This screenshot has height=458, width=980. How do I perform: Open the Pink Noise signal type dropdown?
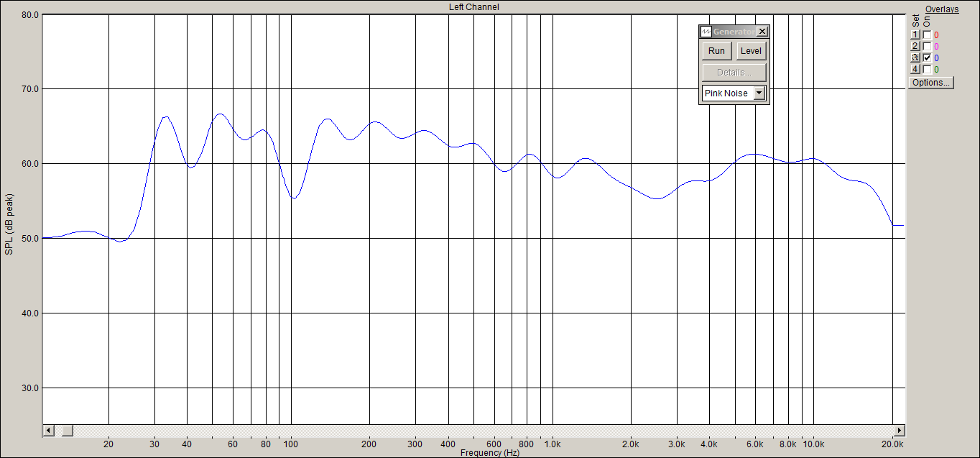tap(759, 93)
